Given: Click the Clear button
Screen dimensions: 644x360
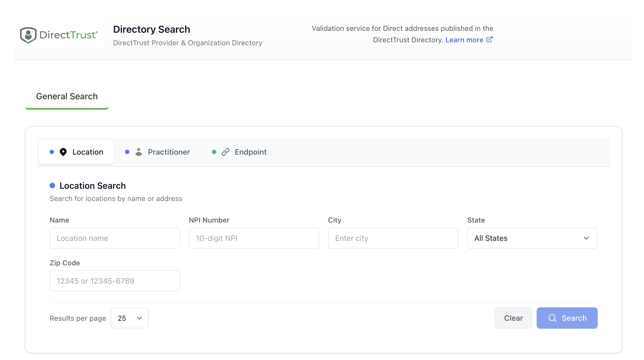Looking at the screenshot, I should [513, 318].
